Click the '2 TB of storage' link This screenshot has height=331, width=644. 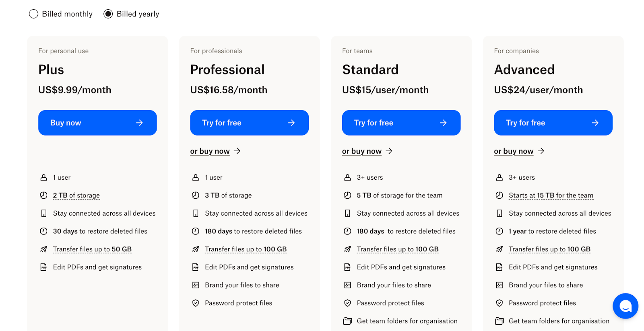(x=76, y=195)
